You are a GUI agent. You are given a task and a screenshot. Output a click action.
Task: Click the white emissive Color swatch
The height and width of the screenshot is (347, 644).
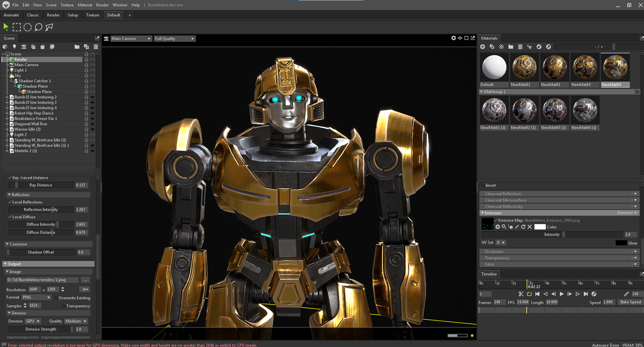540,227
